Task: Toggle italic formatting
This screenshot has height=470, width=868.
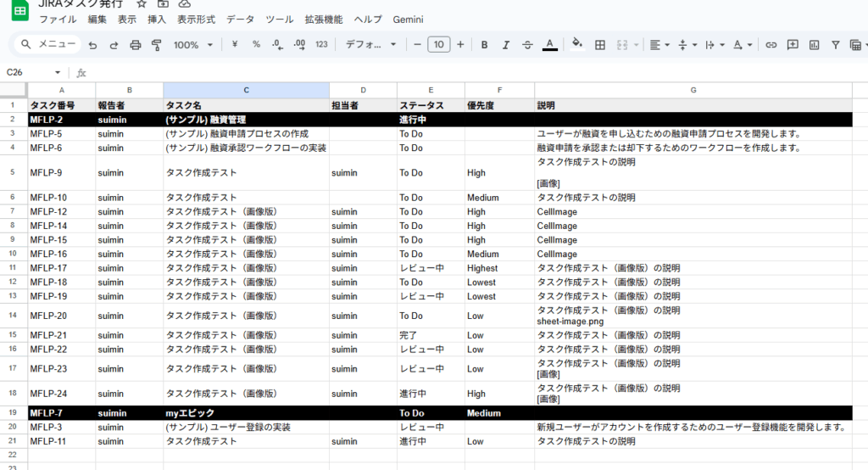Action: 506,44
